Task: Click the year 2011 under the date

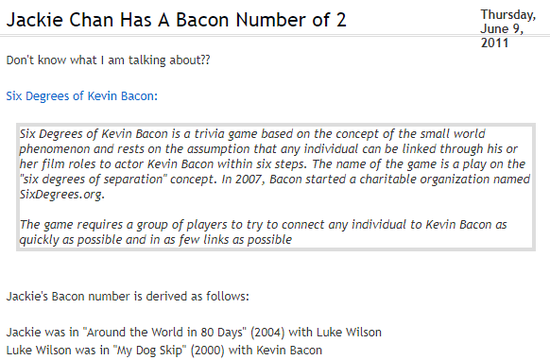Action: 495,43
